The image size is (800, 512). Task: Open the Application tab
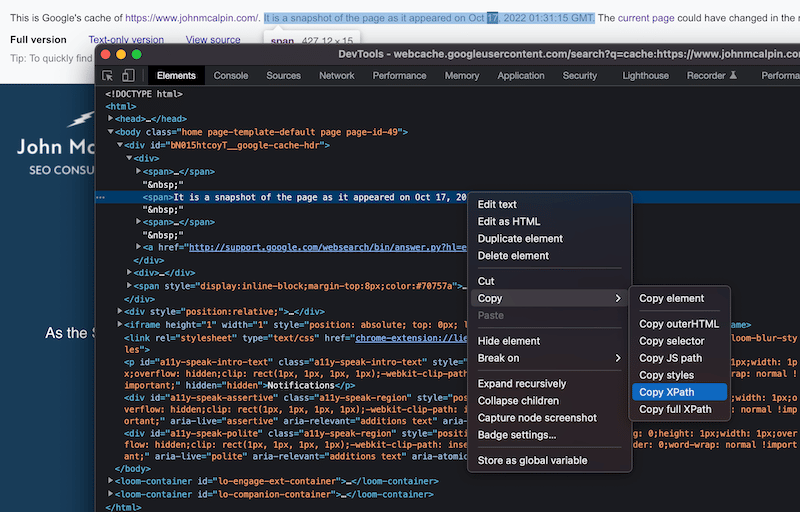click(x=521, y=75)
